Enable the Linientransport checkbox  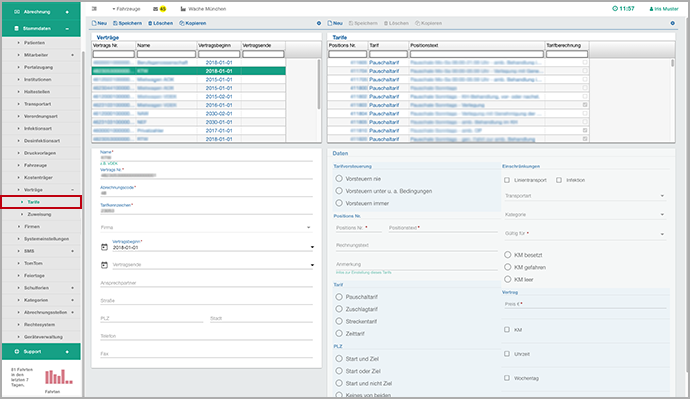point(507,180)
